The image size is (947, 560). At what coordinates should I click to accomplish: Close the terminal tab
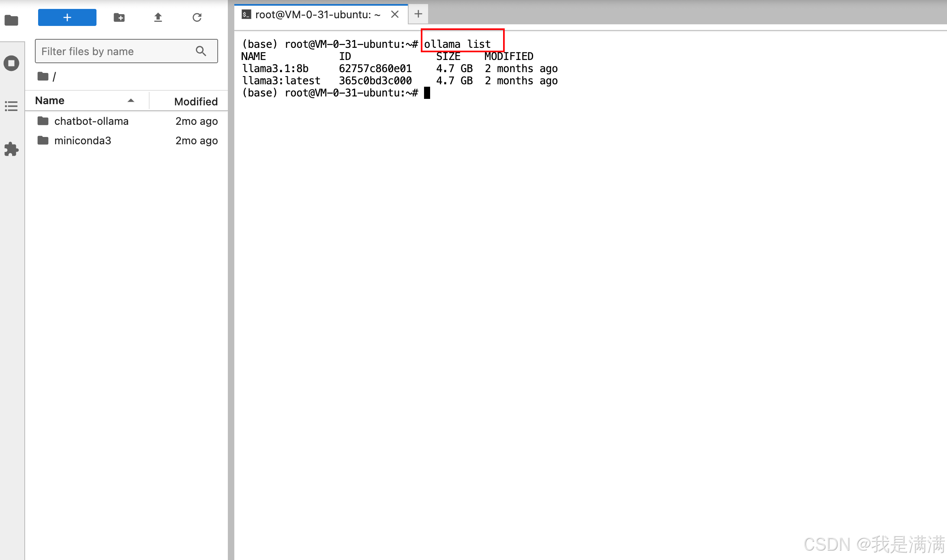point(395,15)
